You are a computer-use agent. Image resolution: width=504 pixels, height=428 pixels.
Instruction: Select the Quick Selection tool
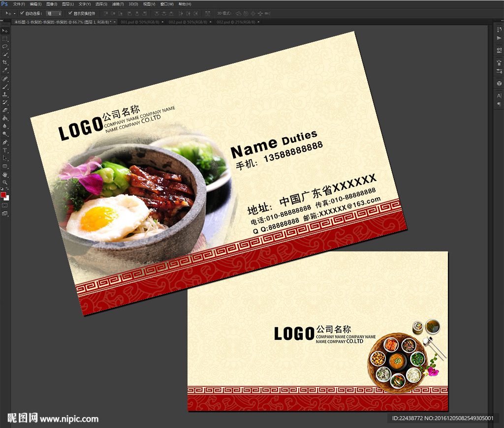click(4, 55)
